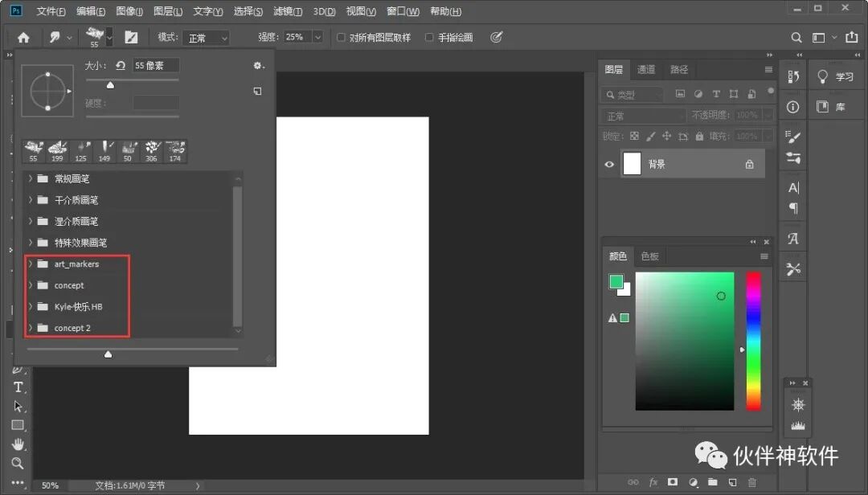Expand the art_markers brush folder
The height and width of the screenshot is (495, 868).
pos(31,264)
